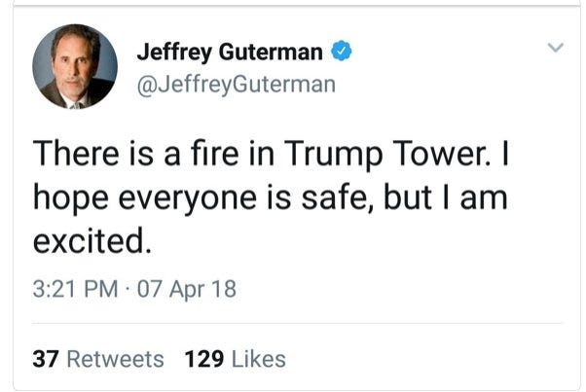The height and width of the screenshot is (392, 586).
Task: Click the number 37 retweet count
Action: coord(45,359)
